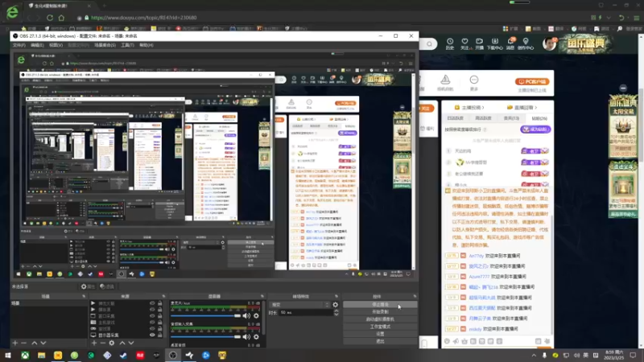The width and height of the screenshot is (644, 362).
Task: Toggle the lock of 窗口采集 source
Action: pos(159,316)
